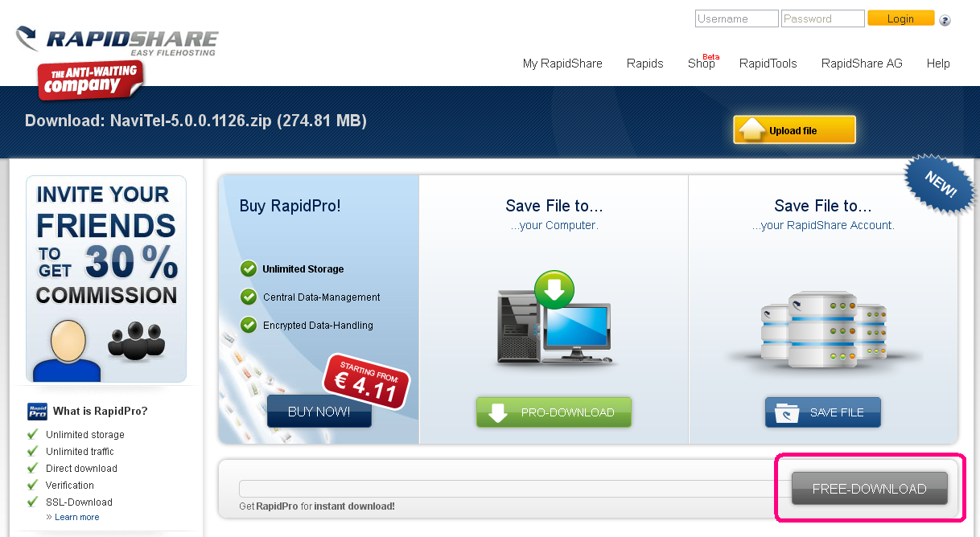This screenshot has width=980, height=537.
Task: Click the "...your Computer." subtitle
Action: coord(554,225)
